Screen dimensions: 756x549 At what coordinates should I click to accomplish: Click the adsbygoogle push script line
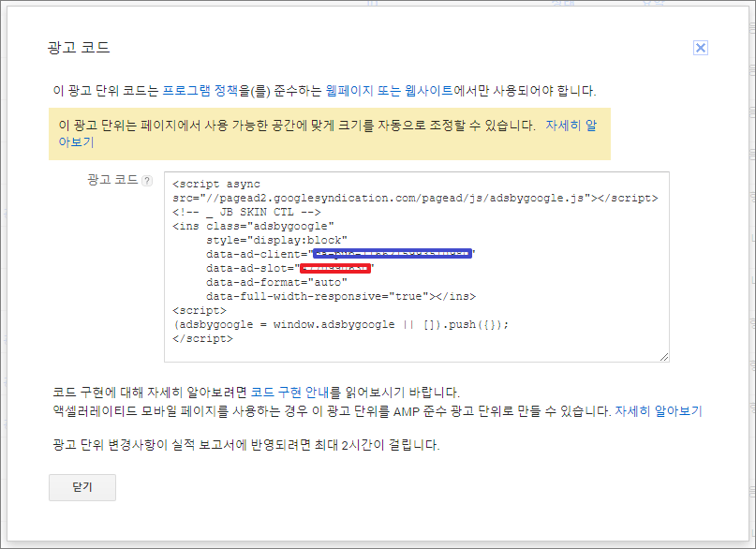tap(341, 324)
